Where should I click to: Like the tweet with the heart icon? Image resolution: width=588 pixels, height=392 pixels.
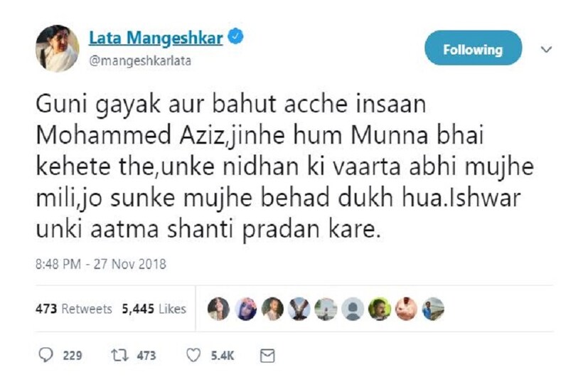194,355
